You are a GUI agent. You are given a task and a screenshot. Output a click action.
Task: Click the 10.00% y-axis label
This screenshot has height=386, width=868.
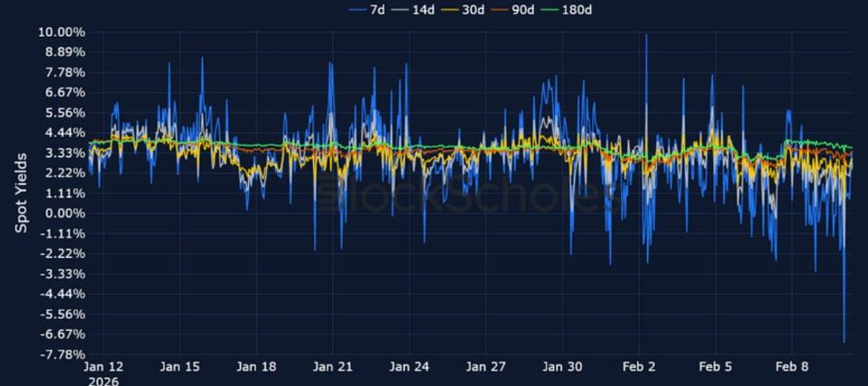tap(62, 32)
